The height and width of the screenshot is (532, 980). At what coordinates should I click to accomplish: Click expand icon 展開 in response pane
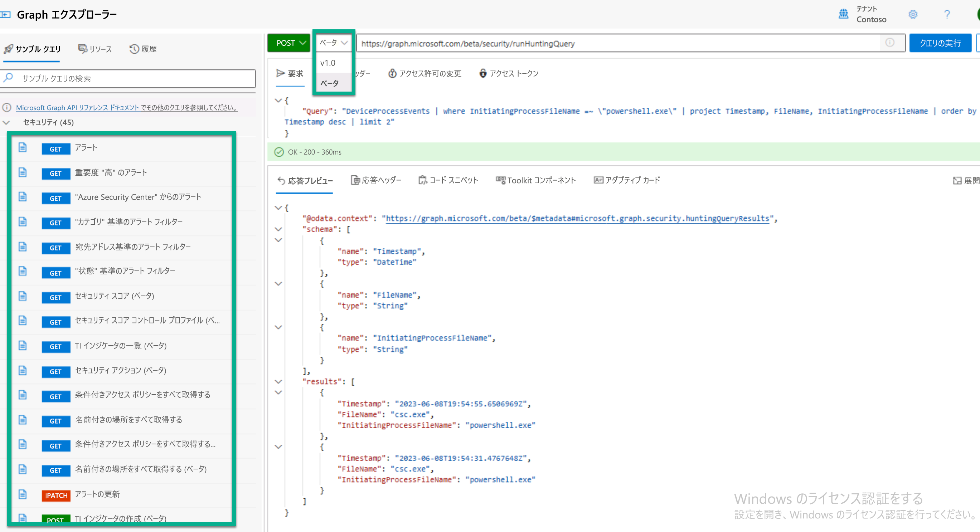coord(957,181)
